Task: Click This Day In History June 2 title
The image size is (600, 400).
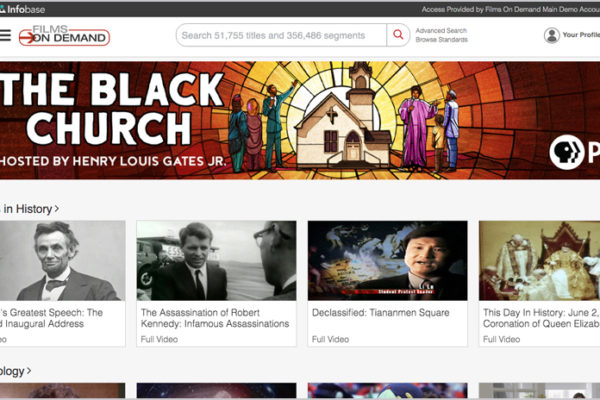Action: tap(541, 318)
